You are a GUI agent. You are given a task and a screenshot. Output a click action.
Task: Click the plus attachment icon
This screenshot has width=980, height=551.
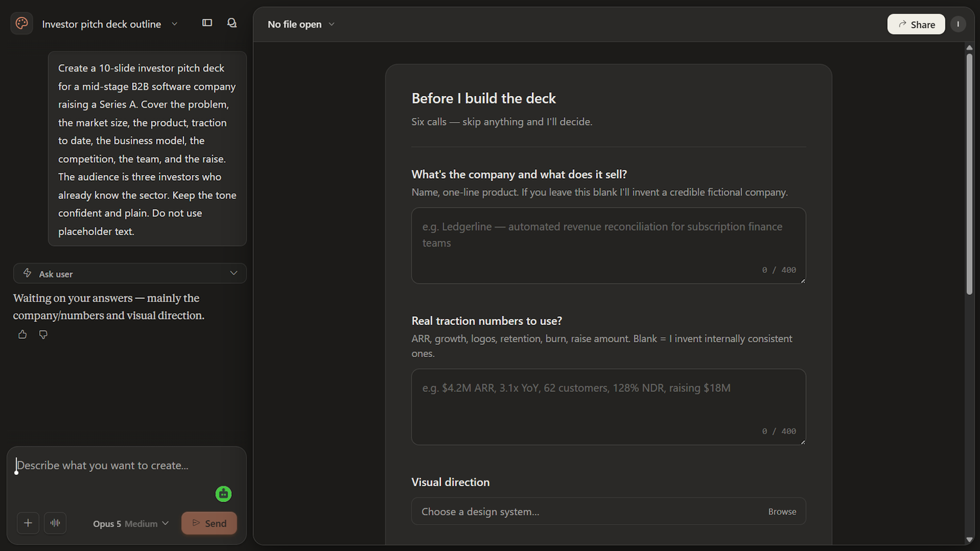[x=28, y=523]
